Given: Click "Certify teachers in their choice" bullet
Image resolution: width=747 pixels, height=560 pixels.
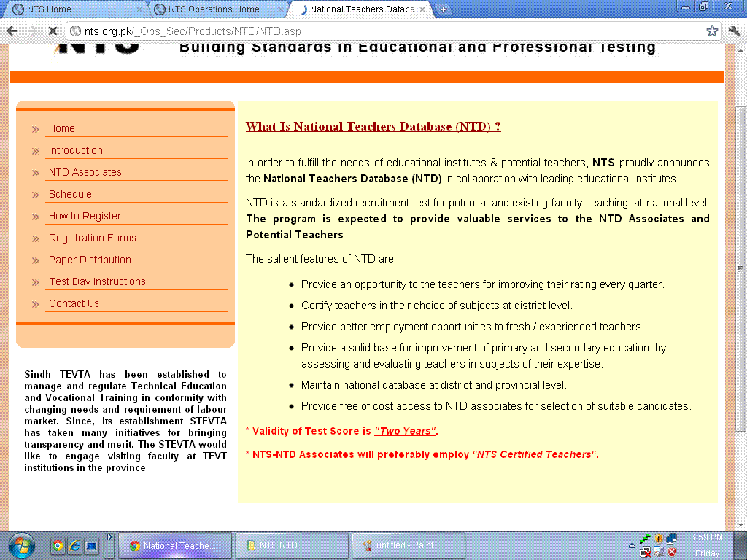Looking at the screenshot, I should pyautogui.click(x=437, y=306).
